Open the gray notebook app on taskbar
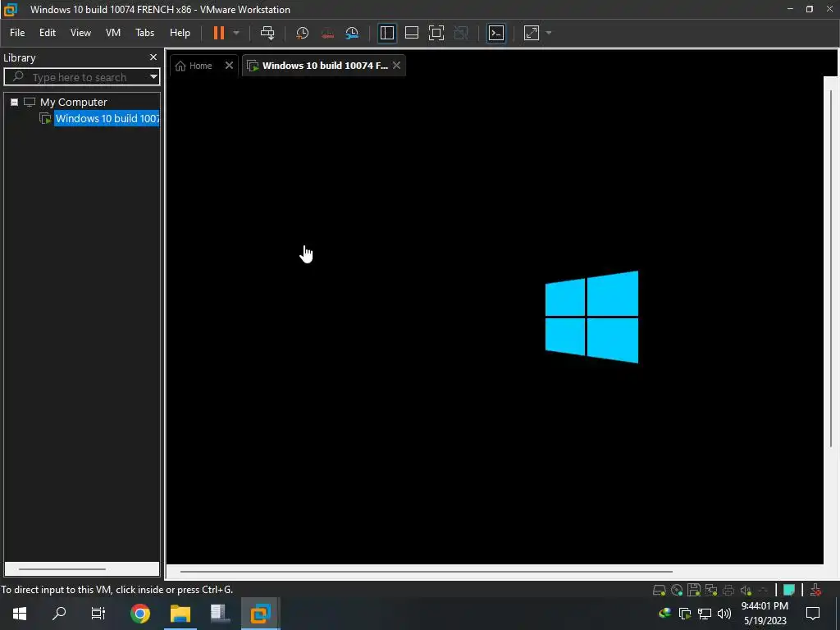This screenshot has width=840, height=630. (x=220, y=614)
